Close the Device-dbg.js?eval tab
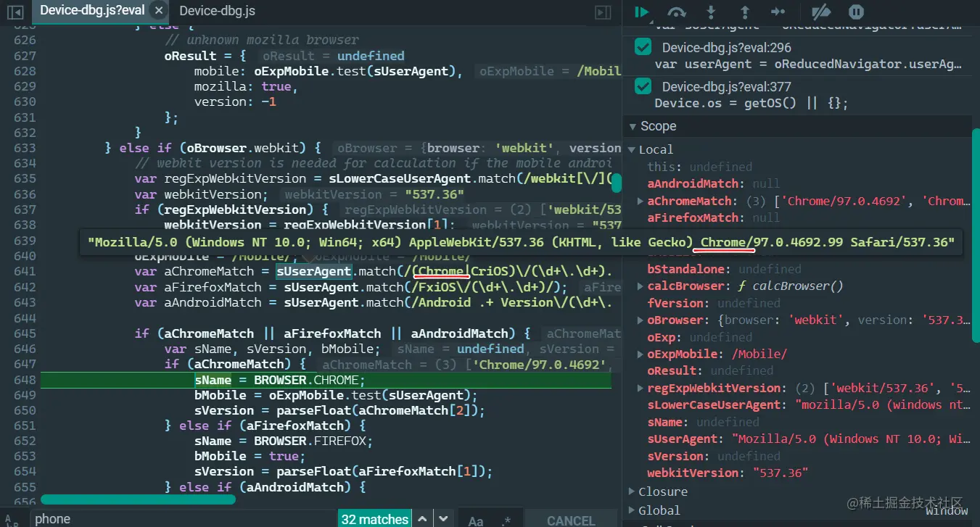This screenshot has width=980, height=527. (x=158, y=11)
